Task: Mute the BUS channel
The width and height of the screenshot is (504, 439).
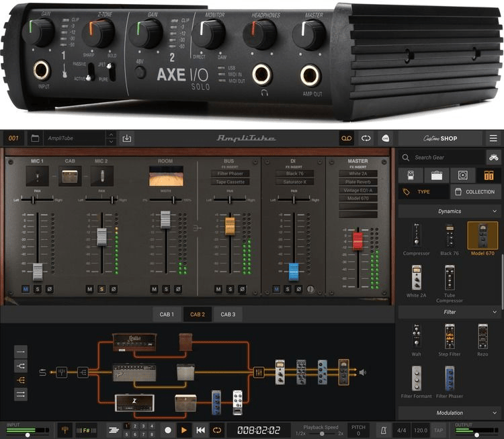Action: tap(218, 289)
